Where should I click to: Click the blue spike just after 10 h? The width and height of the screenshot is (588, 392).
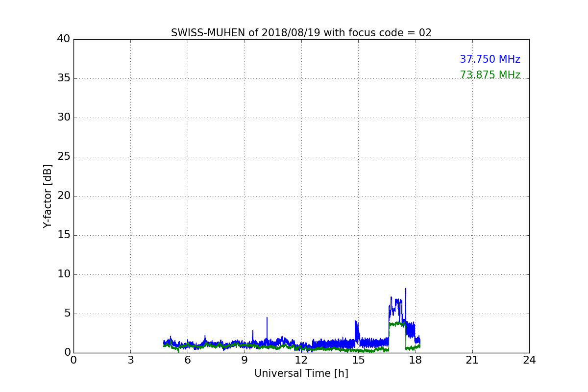pos(267,328)
